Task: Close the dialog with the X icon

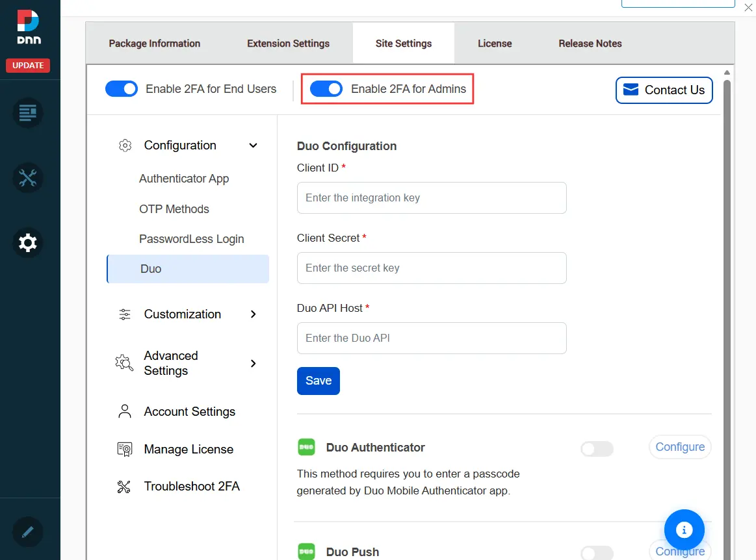Action: [x=748, y=7]
